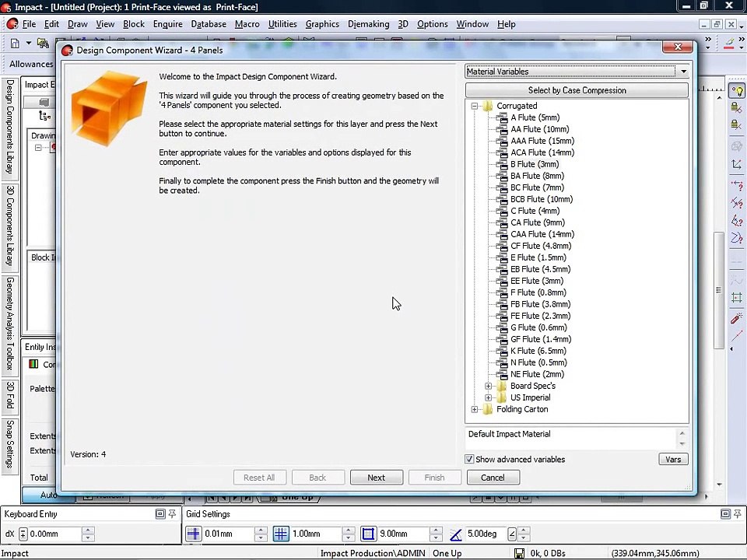The width and height of the screenshot is (747, 560).
Task: Click the 9.00mm grid input field
Action: click(403, 534)
